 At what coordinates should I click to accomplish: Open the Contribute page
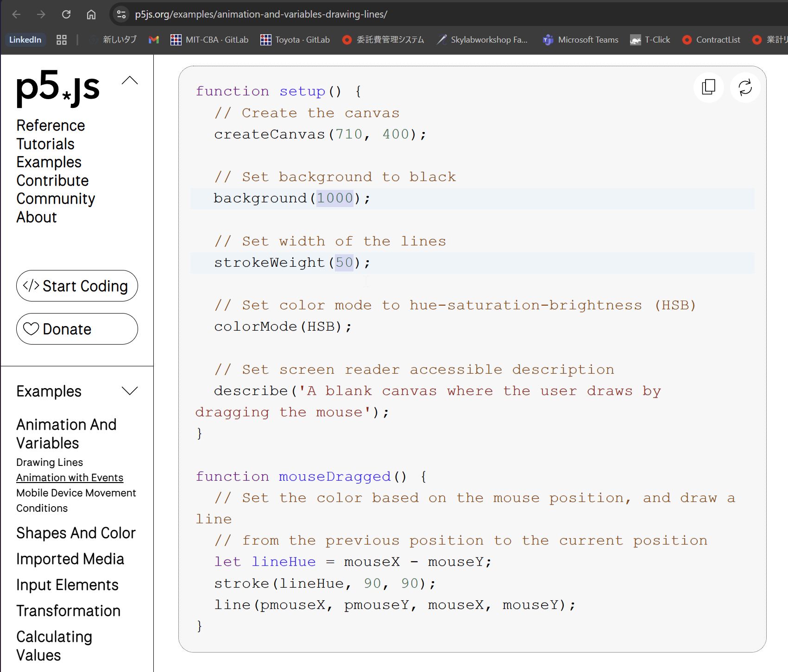point(52,181)
